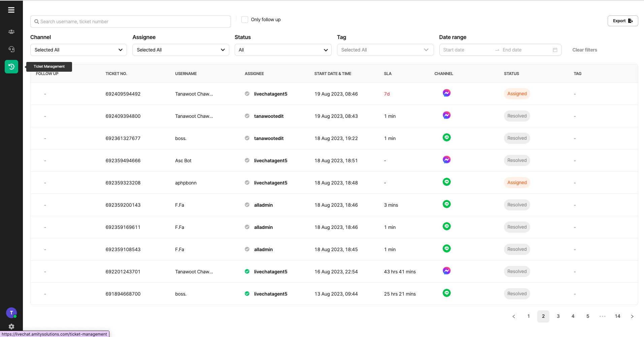The height and width of the screenshot is (337, 644).
Task: Open the agent headset sidebar icon
Action: point(11,49)
